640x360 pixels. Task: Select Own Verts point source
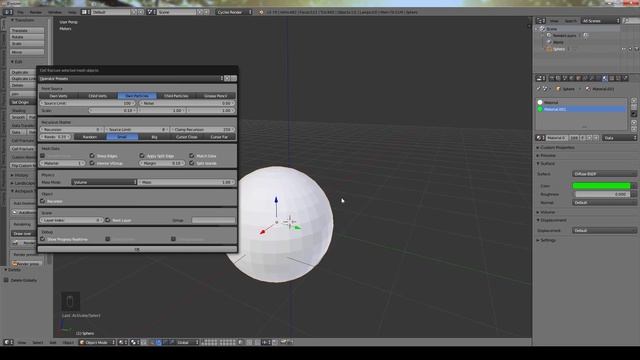pyautogui.click(x=58, y=96)
